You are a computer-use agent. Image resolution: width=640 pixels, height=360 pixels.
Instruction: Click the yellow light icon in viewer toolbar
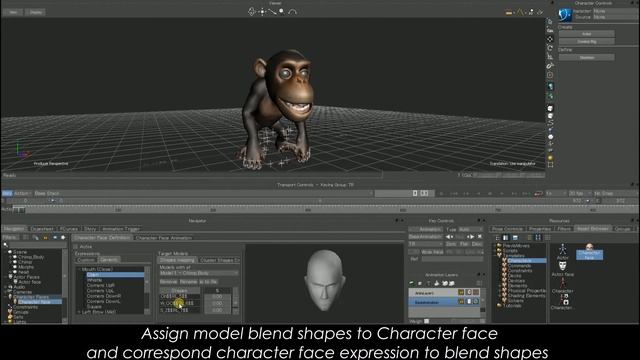(x=550, y=158)
